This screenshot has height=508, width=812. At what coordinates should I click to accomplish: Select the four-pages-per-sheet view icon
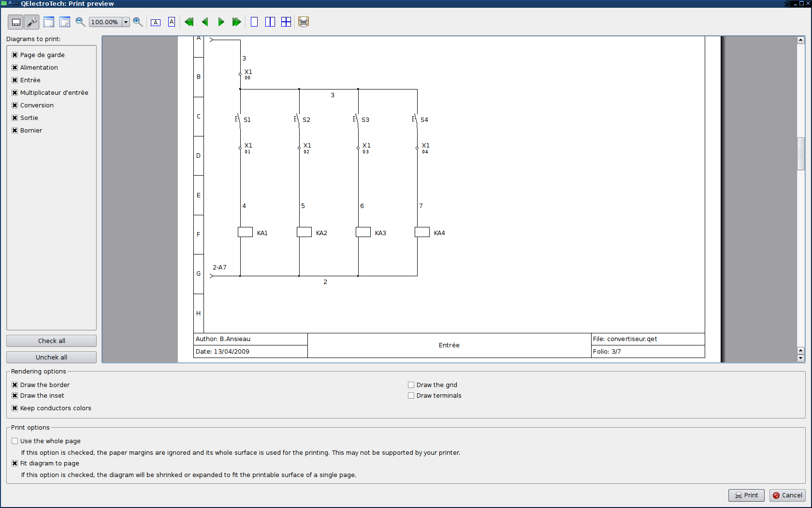(x=286, y=21)
